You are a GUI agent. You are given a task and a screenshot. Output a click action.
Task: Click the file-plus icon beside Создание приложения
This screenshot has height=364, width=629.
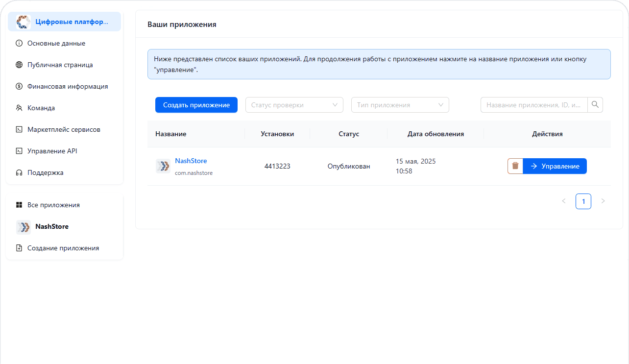[19, 248]
